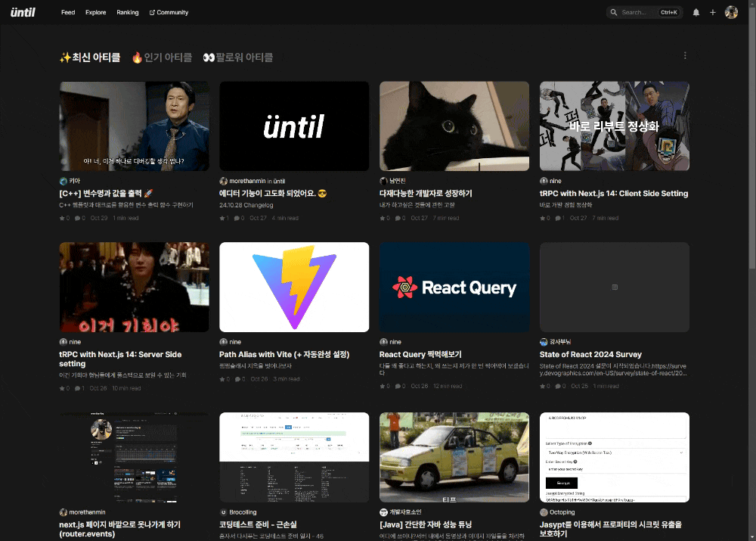Select the 최신 아티클 tab
This screenshot has height=541, width=756.
(90, 58)
